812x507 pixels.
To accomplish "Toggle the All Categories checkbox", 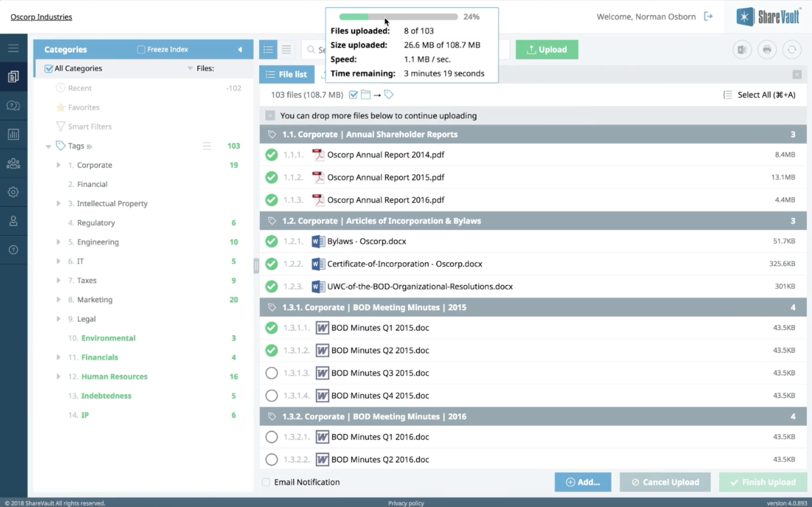I will pos(48,68).
